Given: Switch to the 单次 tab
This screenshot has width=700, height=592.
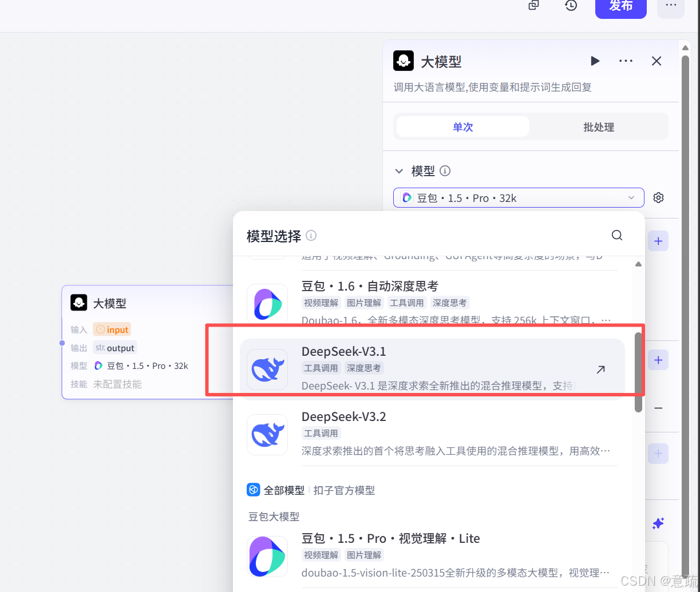Looking at the screenshot, I should (x=462, y=127).
